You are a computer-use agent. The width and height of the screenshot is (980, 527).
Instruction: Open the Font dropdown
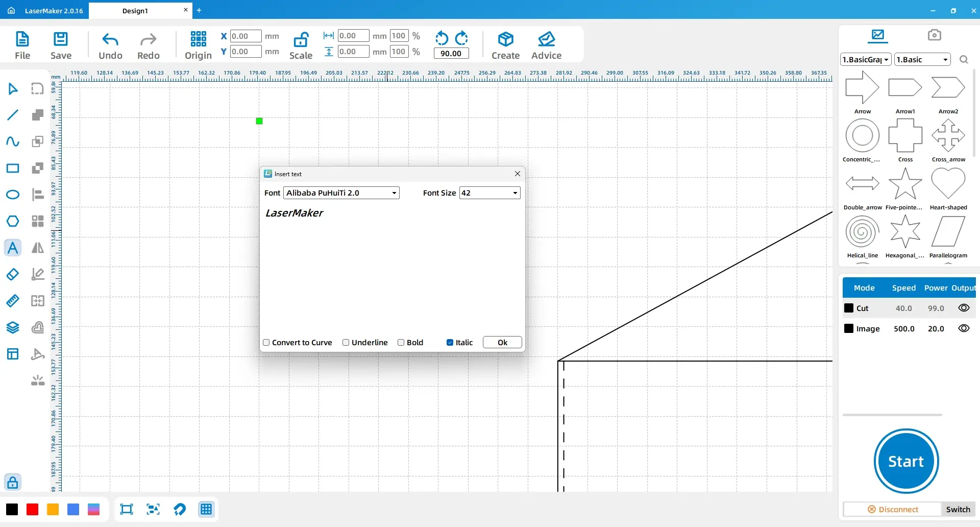(x=341, y=193)
